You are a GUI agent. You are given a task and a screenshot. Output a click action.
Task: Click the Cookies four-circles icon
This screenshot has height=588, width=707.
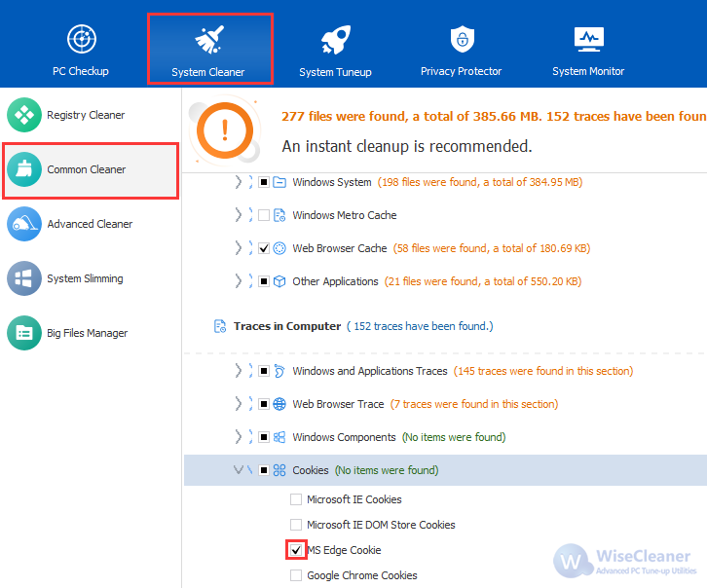pyautogui.click(x=279, y=470)
